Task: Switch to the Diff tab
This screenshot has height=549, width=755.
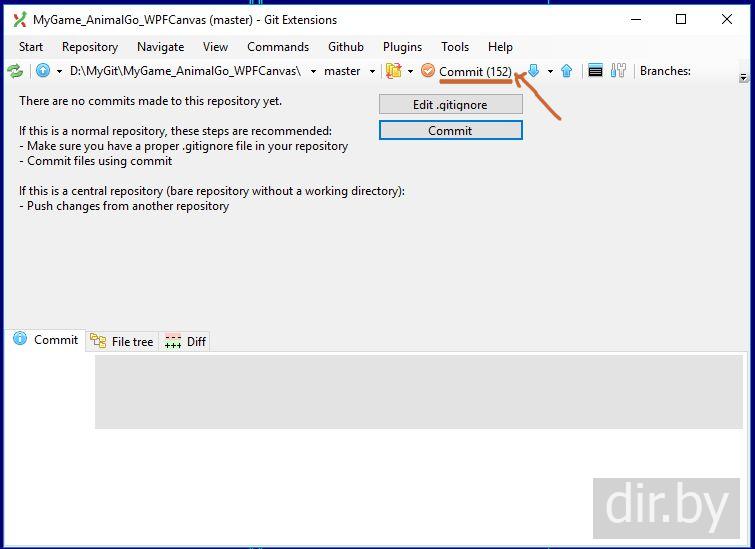Action: point(185,341)
